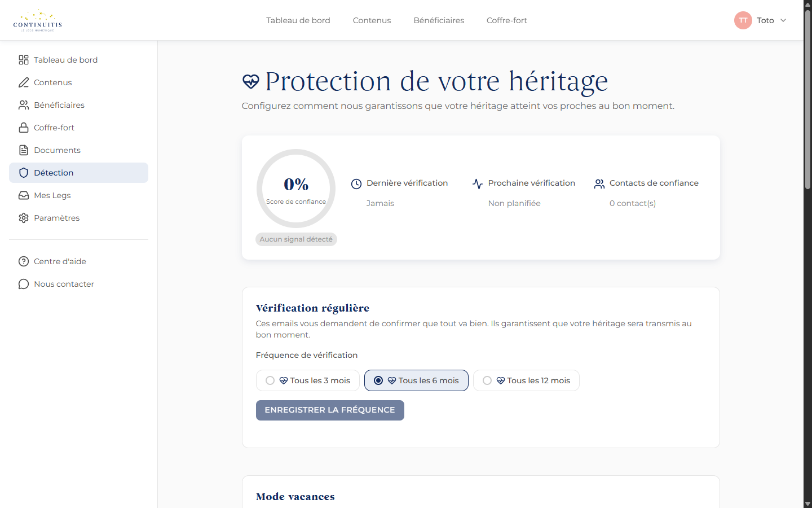
Task: Open the Tableau de bord grid menu entry
Action: click(23, 59)
